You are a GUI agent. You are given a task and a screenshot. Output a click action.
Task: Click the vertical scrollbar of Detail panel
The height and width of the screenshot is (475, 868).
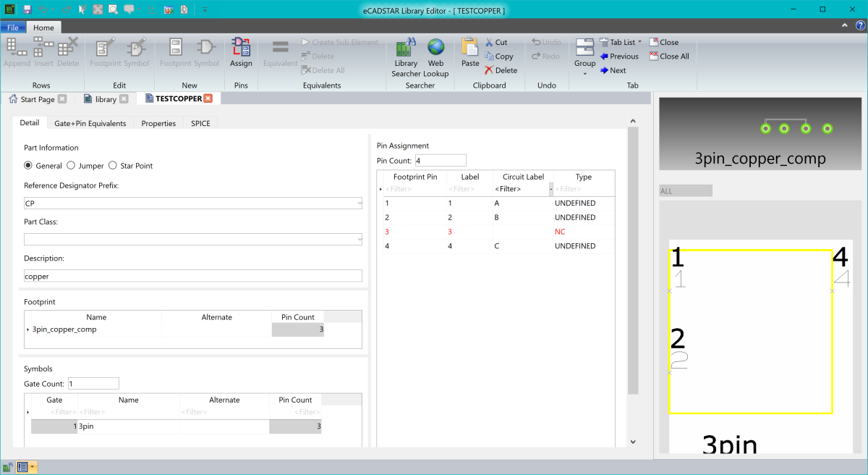click(633, 261)
